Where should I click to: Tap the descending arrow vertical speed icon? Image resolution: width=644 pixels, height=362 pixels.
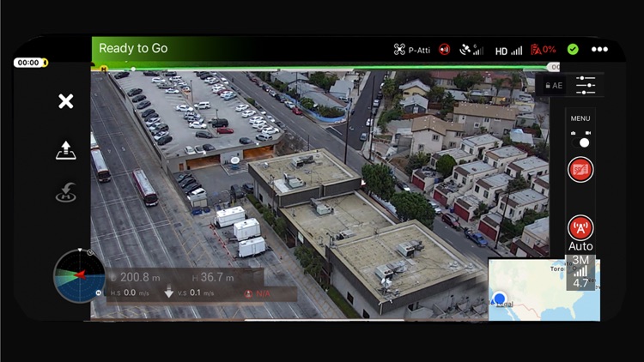click(x=168, y=293)
